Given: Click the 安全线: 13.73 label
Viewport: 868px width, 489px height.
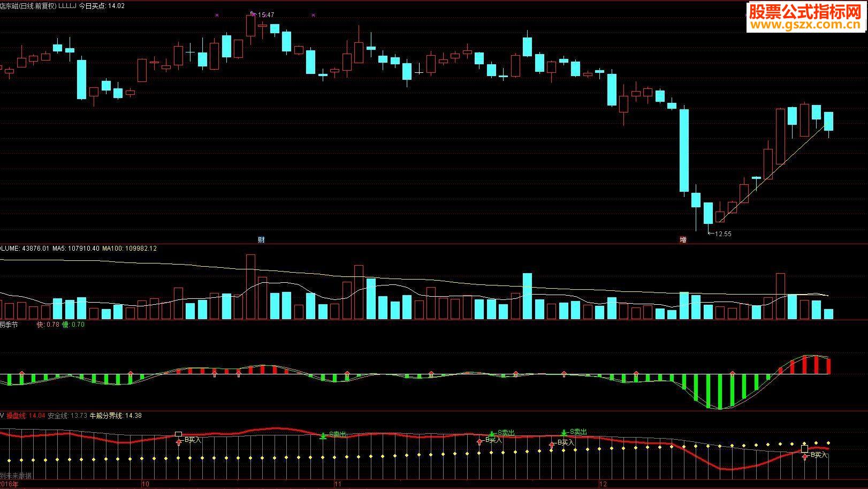Looking at the screenshot, I should [x=67, y=415].
